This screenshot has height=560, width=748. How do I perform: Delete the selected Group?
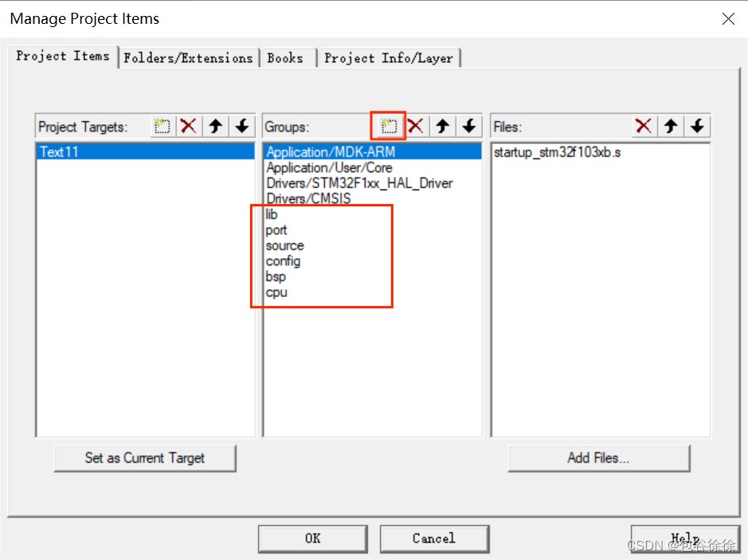pyautogui.click(x=416, y=127)
